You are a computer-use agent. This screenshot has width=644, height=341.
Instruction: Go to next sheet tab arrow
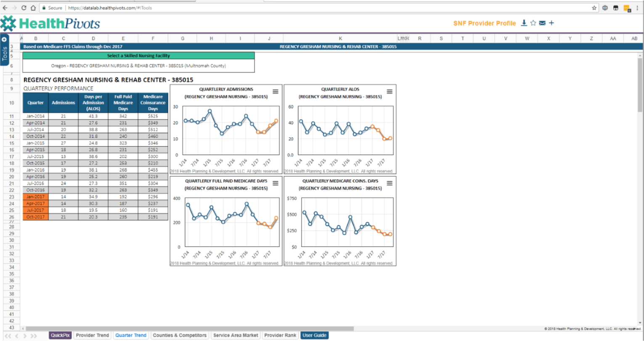pos(25,336)
